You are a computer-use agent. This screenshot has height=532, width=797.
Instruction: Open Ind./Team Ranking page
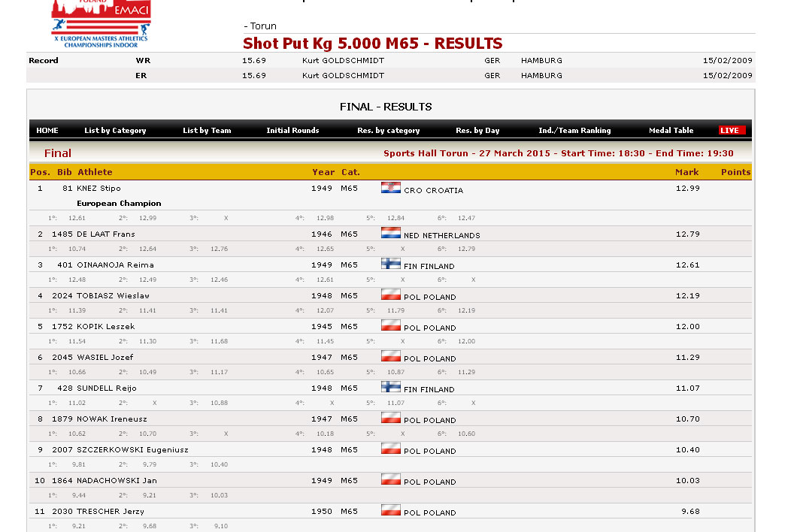click(x=574, y=131)
